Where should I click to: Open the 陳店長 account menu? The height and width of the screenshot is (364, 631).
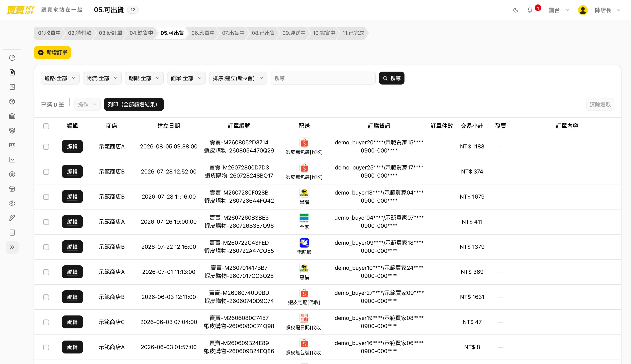click(x=608, y=10)
